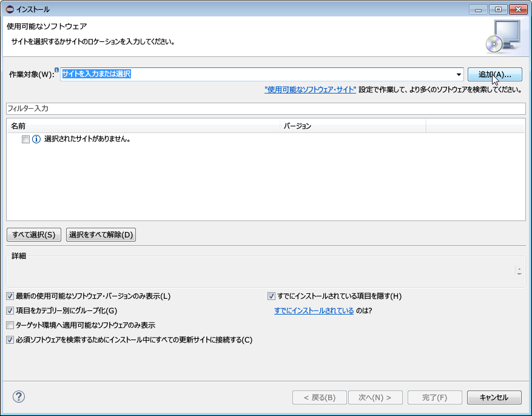This screenshot has height=416, width=532.
Task: Click the < 戻る(B) button
Action: [320, 397]
